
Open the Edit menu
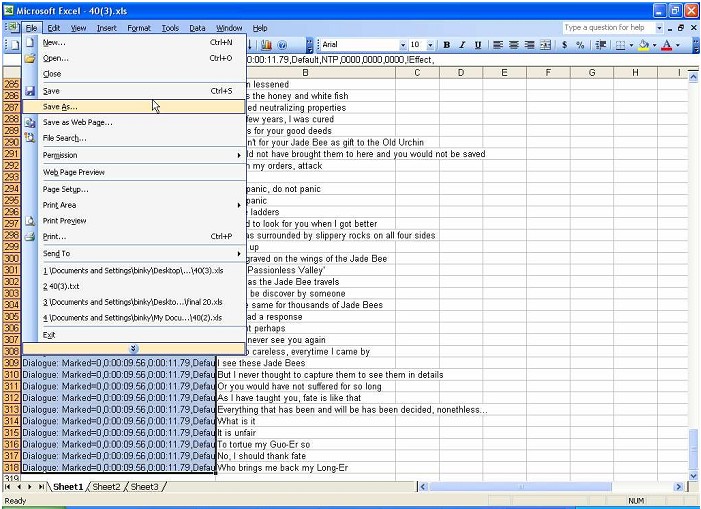tap(54, 28)
